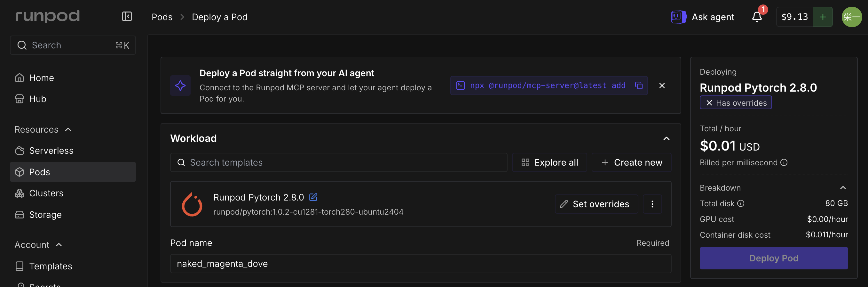Open Clusters in sidebar
Screen dimensions: 868x287
73,193
